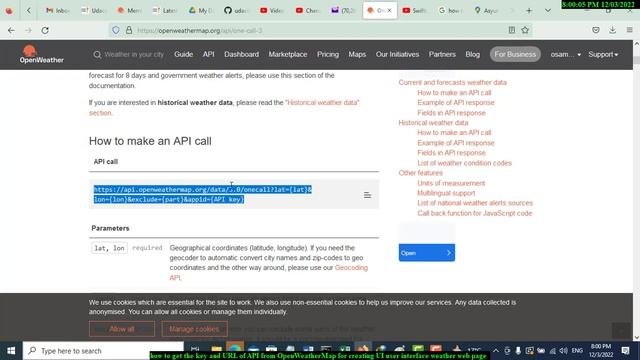Click the code block options icon
640x360 pixels.
coord(367,195)
